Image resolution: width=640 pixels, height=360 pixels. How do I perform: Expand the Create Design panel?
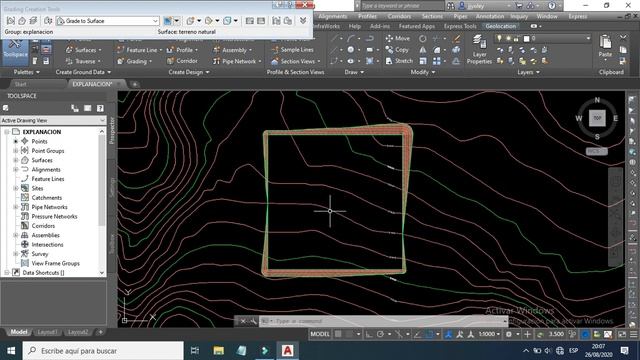(x=189, y=72)
